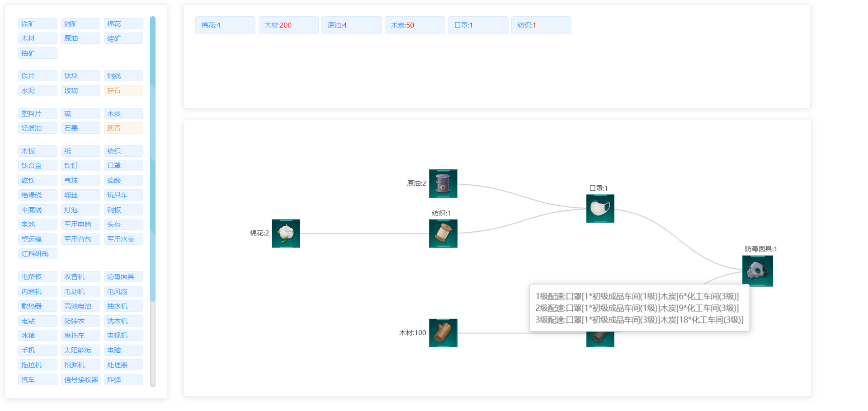Select the 信号接收器 item tag
Screen dimensions: 868x411
(80, 380)
